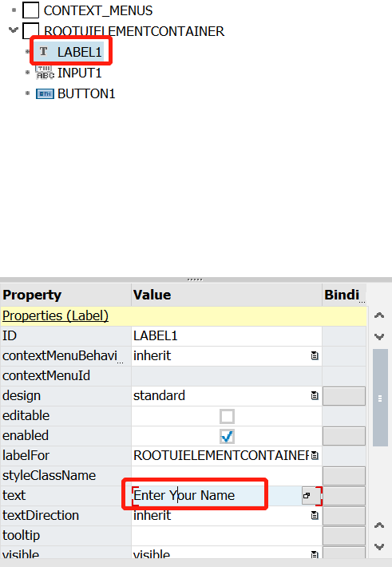Expand the CONTEXT_MENUS tree node

click(14, 10)
